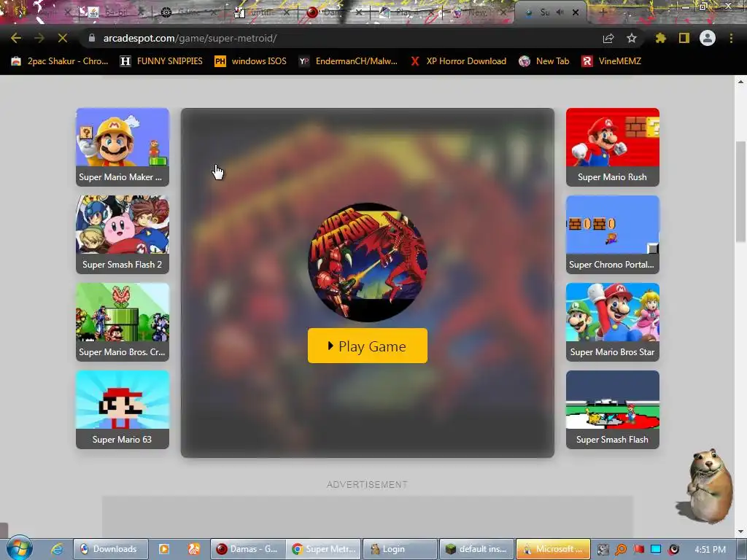747x560 pixels.
Task: Open the Super Chrono Portal game card
Action: (613, 235)
